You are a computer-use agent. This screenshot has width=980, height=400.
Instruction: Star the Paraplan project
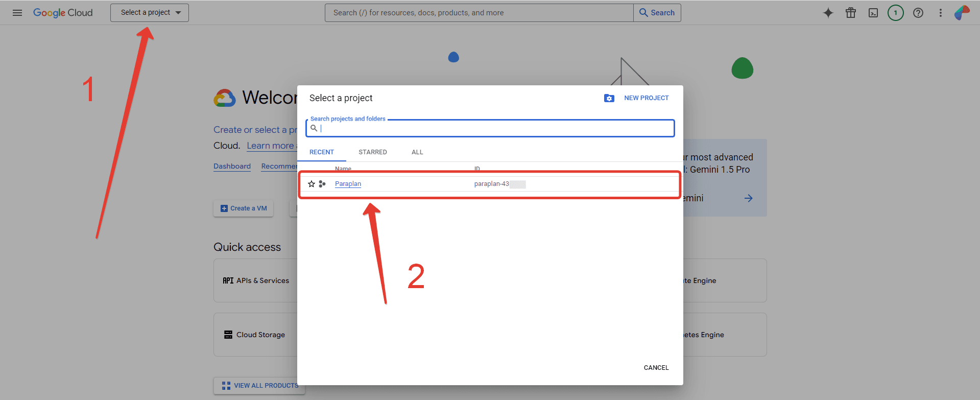(x=312, y=184)
